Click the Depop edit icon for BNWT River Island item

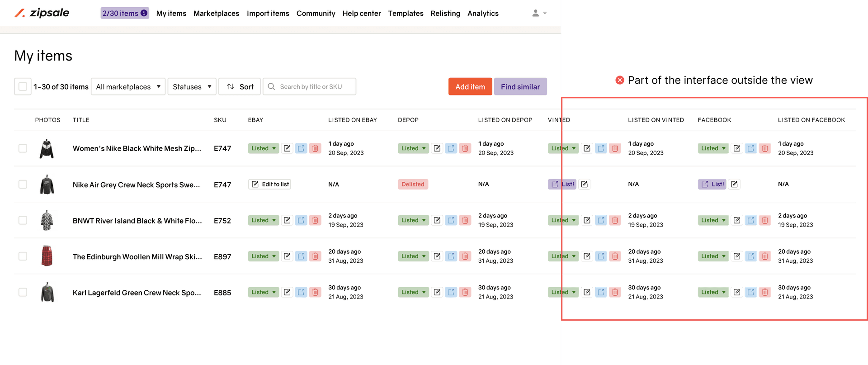tap(437, 220)
